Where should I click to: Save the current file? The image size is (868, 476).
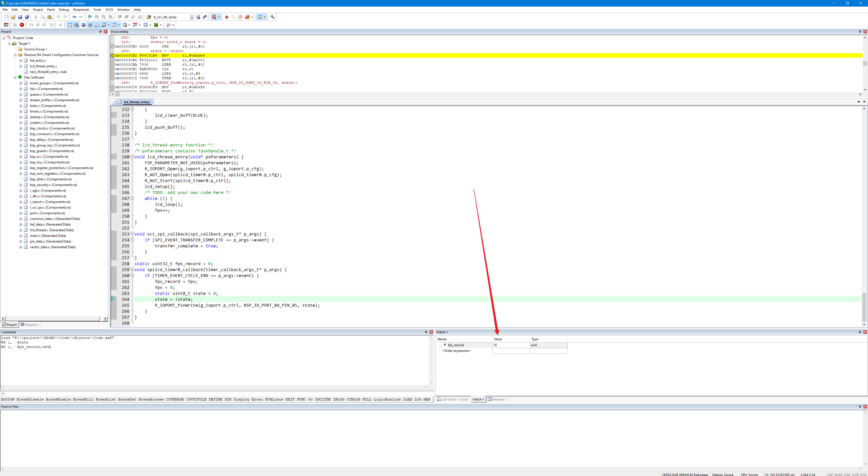pyautogui.click(x=20, y=17)
